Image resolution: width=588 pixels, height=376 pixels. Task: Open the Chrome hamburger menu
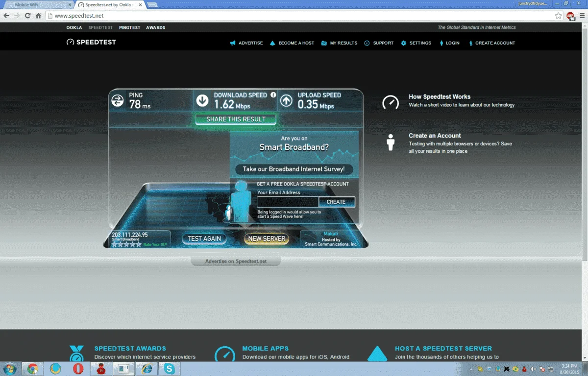(581, 16)
